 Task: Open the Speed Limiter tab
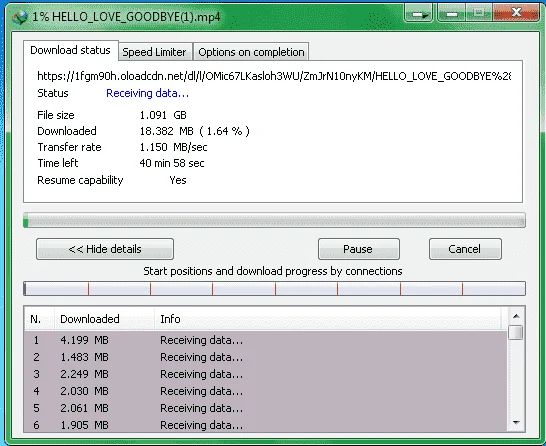[x=155, y=52]
